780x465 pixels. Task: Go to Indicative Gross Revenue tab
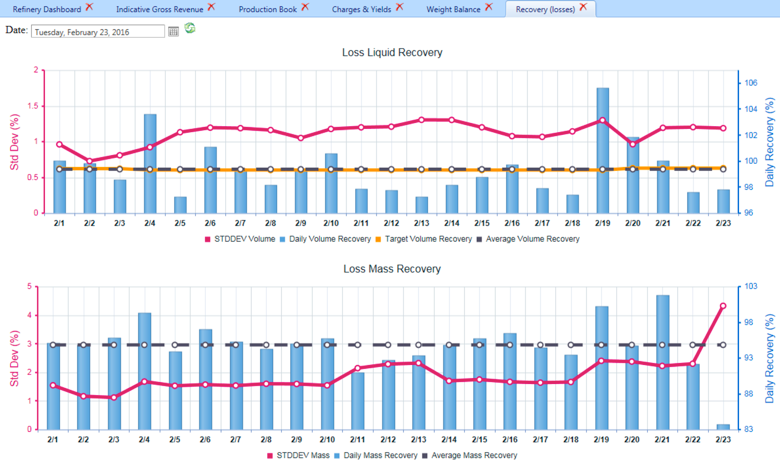tap(158, 8)
